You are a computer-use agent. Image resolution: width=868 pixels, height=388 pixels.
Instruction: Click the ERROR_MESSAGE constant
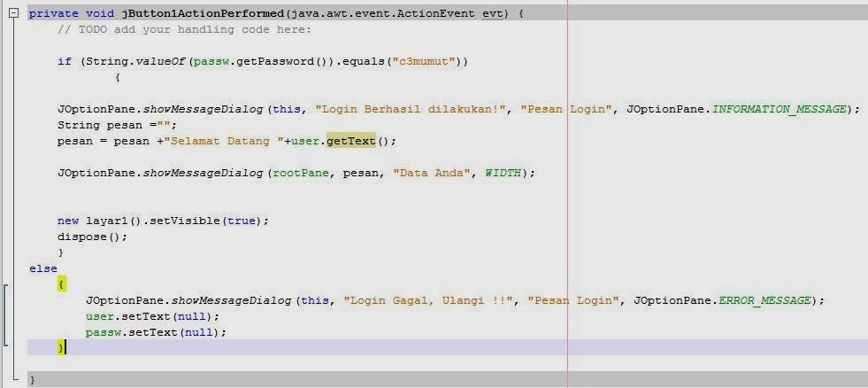click(x=764, y=300)
